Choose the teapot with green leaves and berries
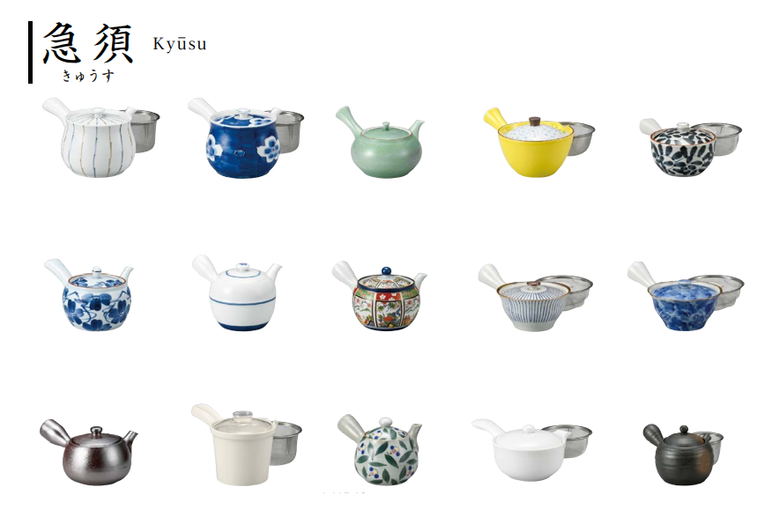 coord(380,449)
